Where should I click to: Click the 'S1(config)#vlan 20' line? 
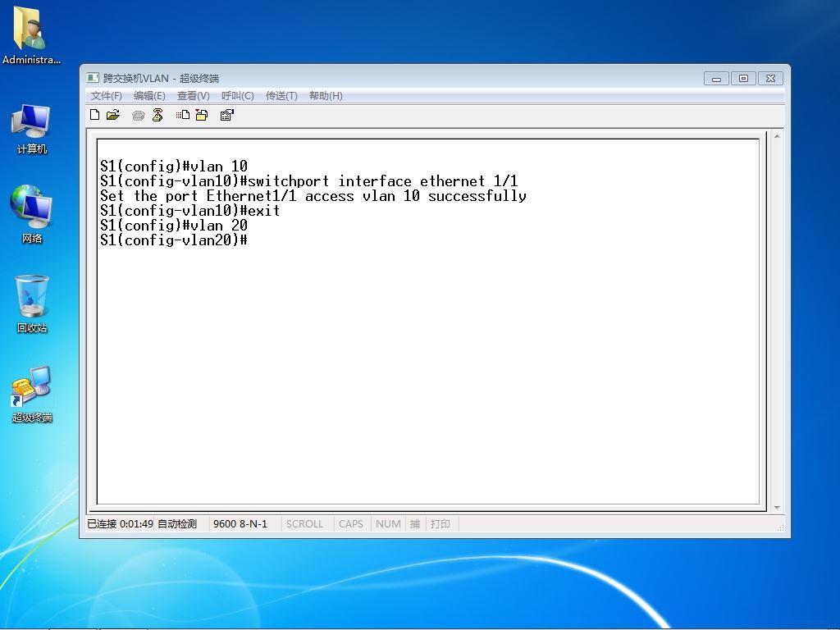174,225
